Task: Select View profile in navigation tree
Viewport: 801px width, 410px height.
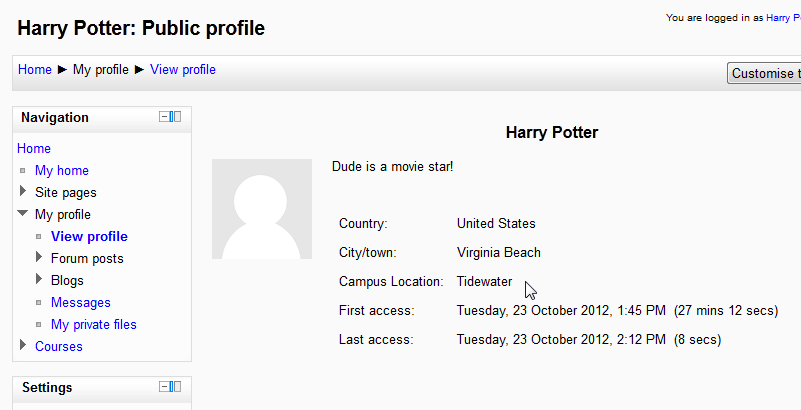Action: click(89, 236)
